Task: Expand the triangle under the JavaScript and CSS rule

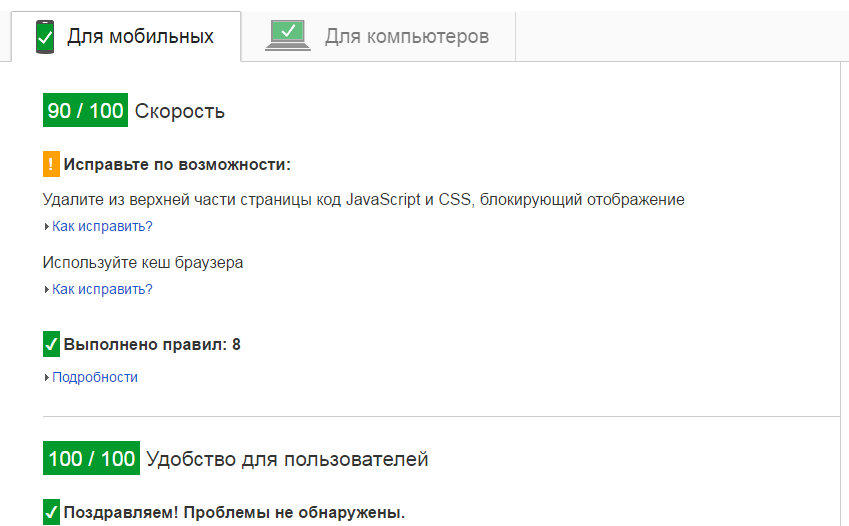Action: (47, 227)
